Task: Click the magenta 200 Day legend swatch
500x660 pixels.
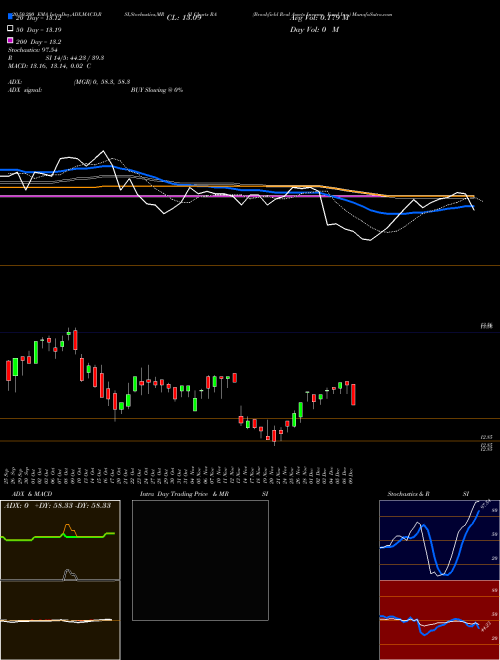Action: coord(10,40)
